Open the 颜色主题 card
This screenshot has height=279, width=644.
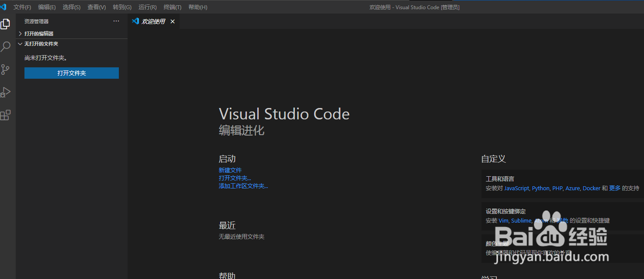(563, 248)
